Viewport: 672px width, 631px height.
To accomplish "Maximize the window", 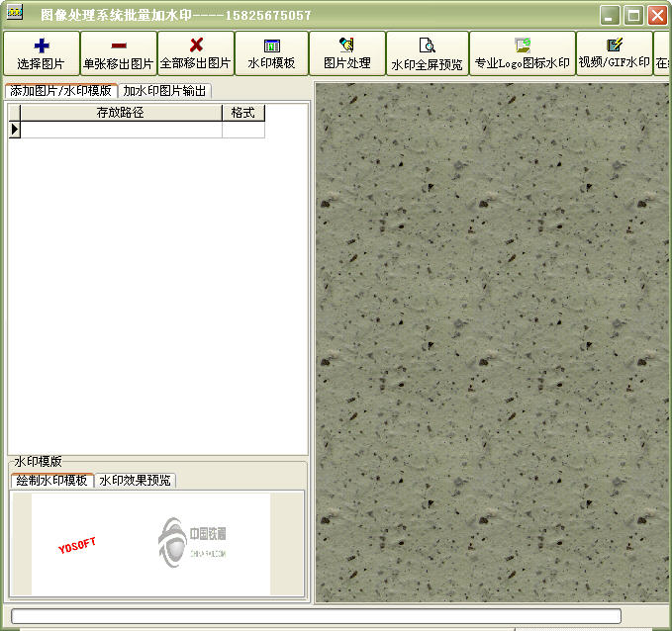I will tap(633, 16).
